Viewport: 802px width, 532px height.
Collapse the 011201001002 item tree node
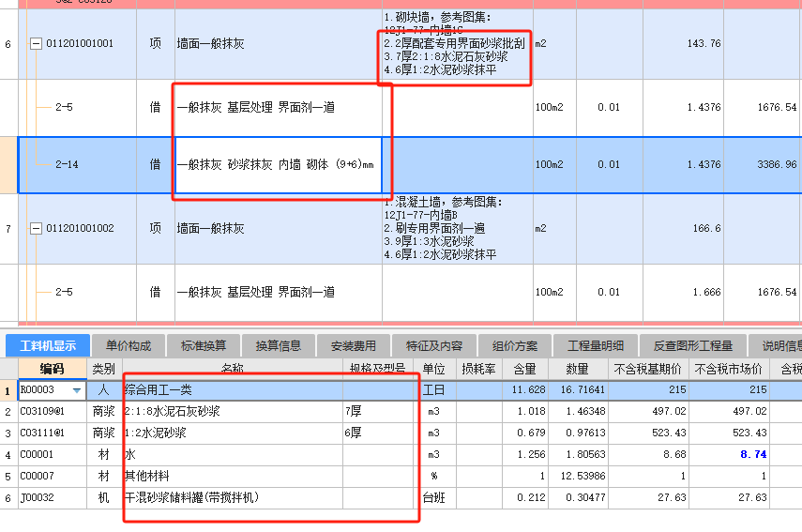36,229
